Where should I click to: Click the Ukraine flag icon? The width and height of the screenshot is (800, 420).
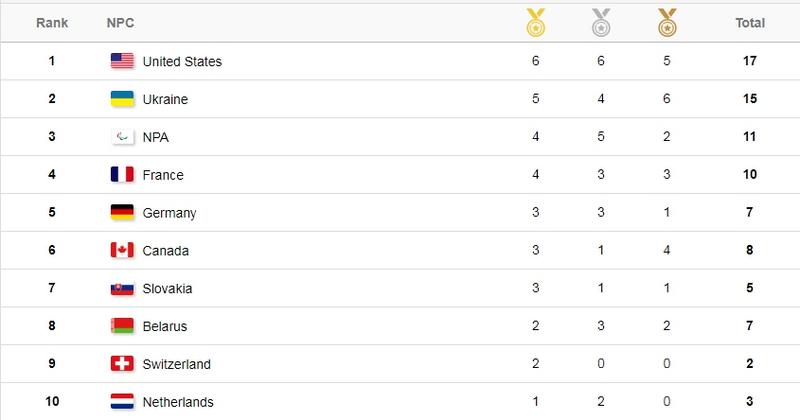point(122,100)
